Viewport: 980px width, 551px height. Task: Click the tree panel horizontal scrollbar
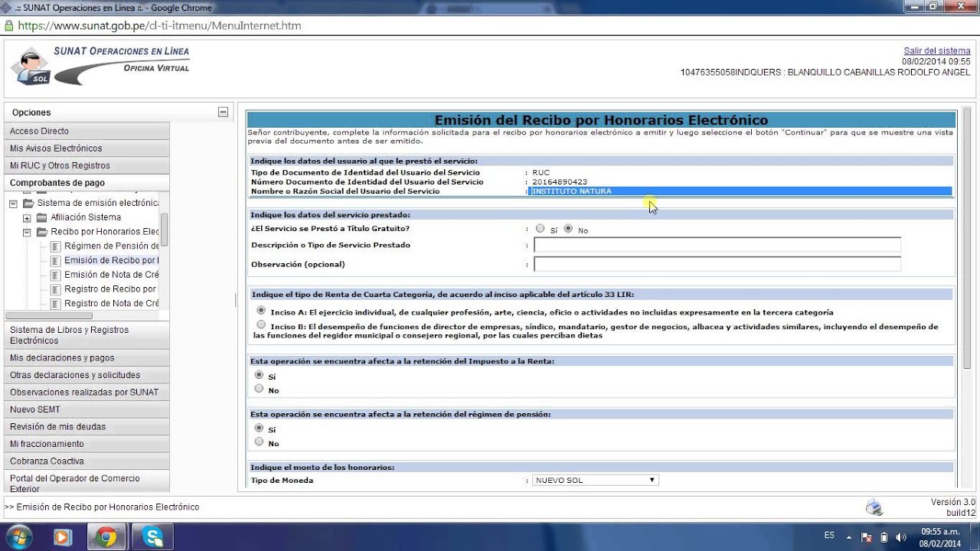click(x=49, y=315)
